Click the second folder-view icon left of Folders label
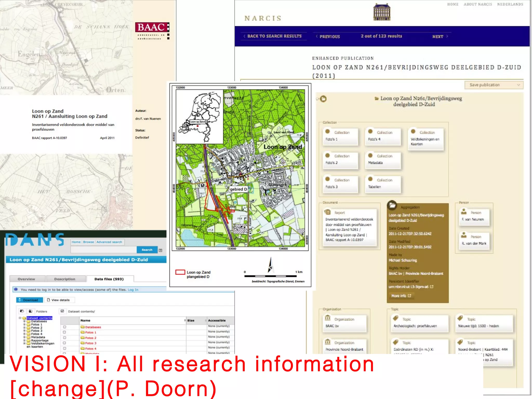The height and width of the screenshot is (399, 532). 30,311
